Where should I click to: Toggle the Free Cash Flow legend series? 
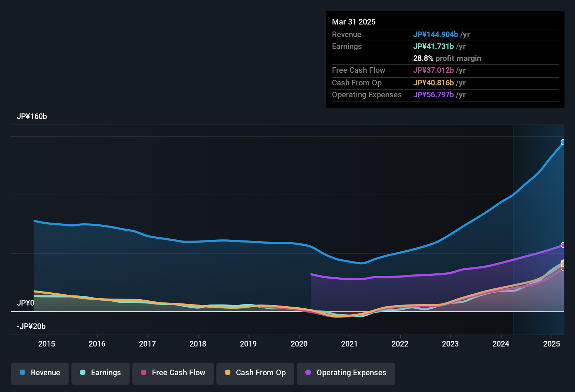pyautogui.click(x=173, y=373)
